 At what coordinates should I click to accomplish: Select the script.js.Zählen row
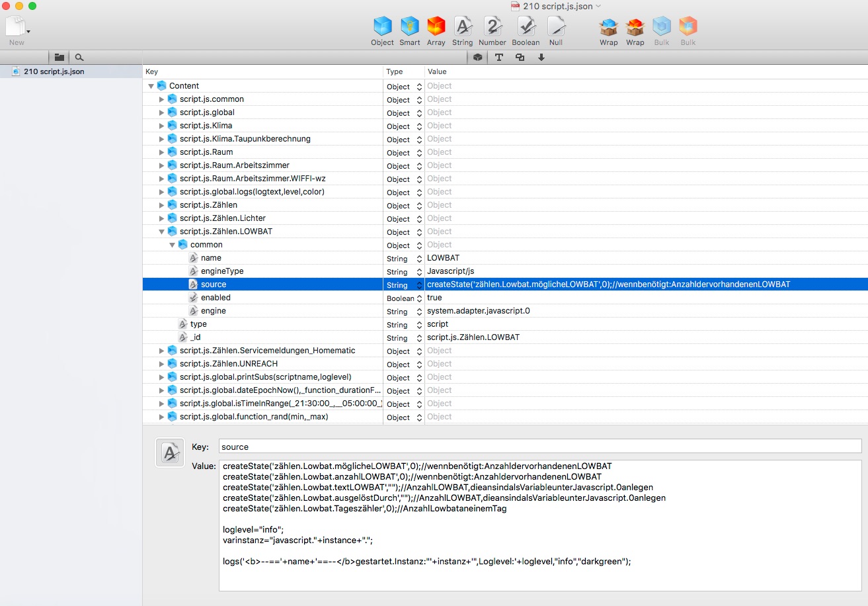coord(505,205)
